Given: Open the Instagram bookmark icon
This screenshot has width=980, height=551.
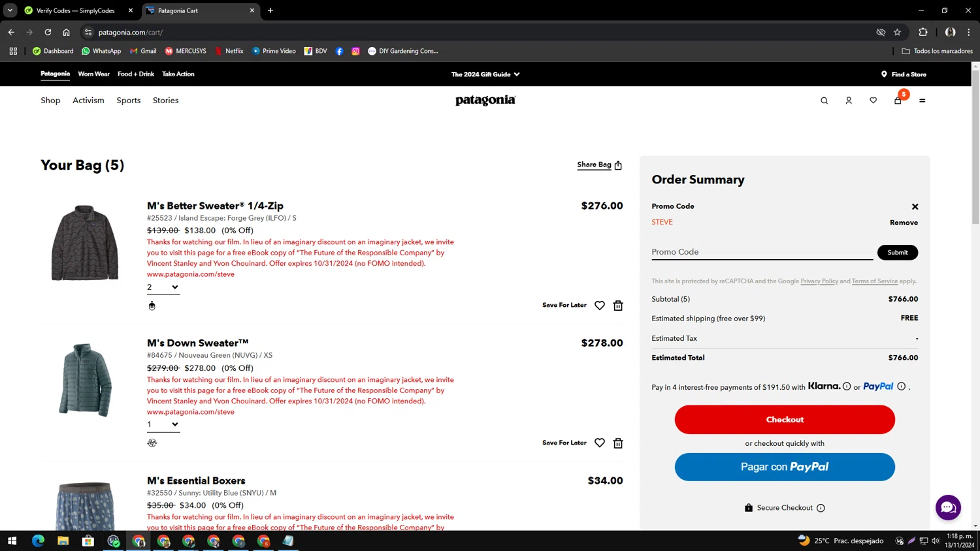Looking at the screenshot, I should (355, 51).
